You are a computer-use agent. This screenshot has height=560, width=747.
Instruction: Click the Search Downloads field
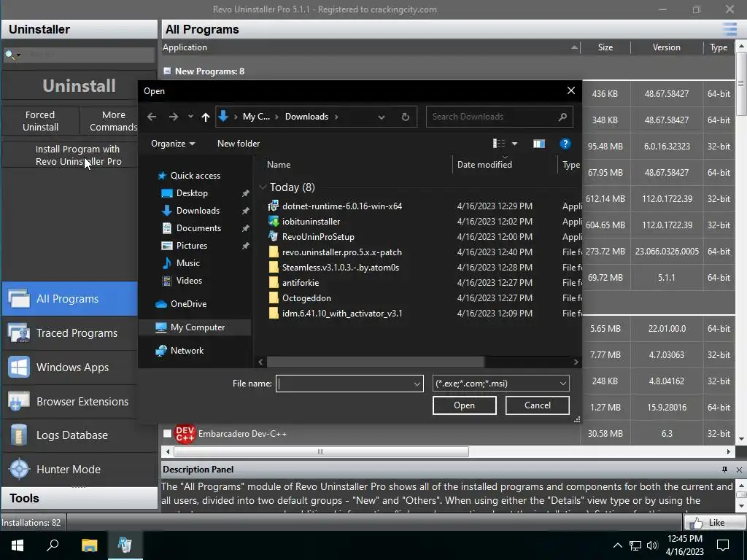pyautogui.click(x=499, y=117)
